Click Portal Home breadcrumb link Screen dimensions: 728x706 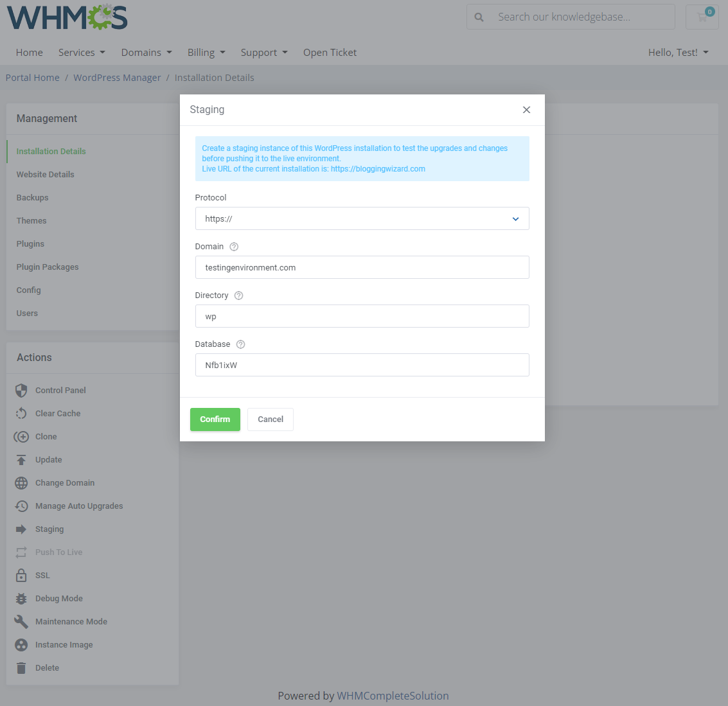click(x=33, y=78)
